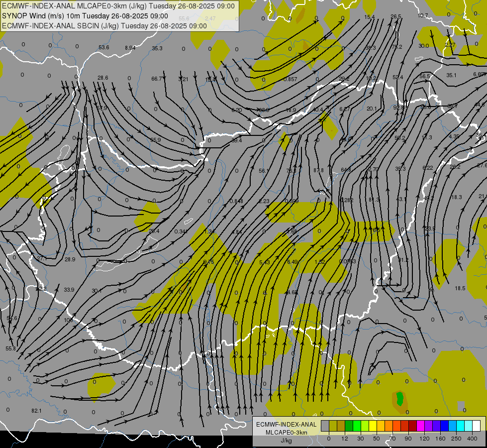Click the legend scale label 120
This screenshot has height=448, width=487.
425,439
